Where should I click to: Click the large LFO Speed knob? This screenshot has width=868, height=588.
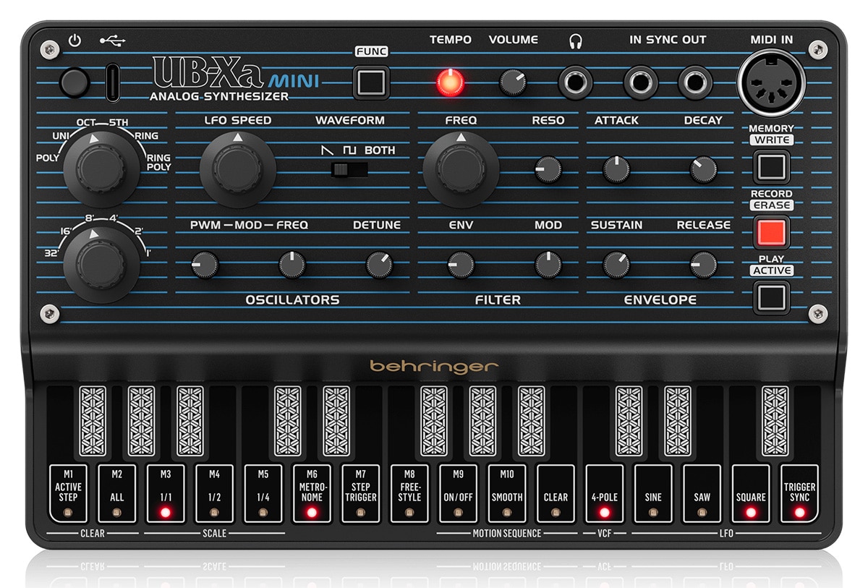237,170
